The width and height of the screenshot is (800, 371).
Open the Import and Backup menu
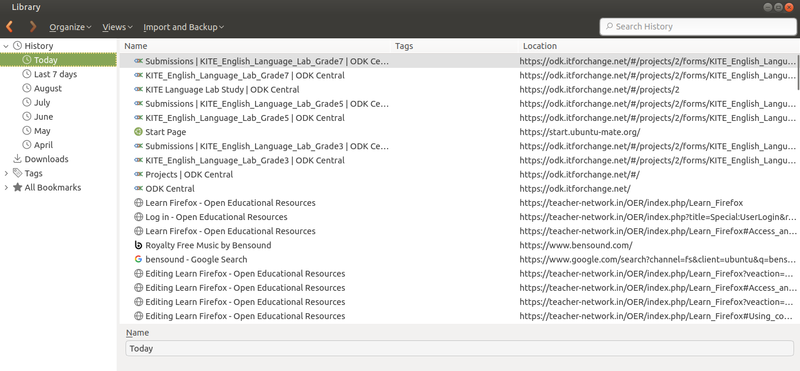pyautogui.click(x=183, y=27)
